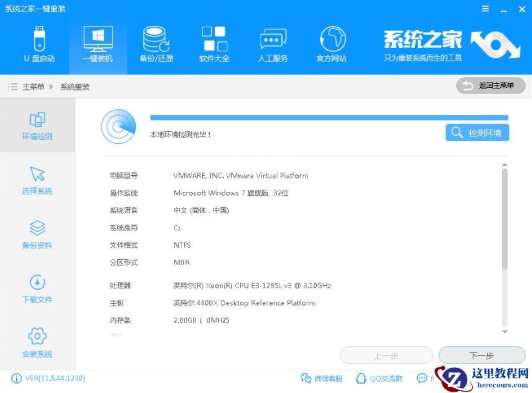532x393 pixels.
Task: Click the 上一步 button
Action: click(x=387, y=355)
